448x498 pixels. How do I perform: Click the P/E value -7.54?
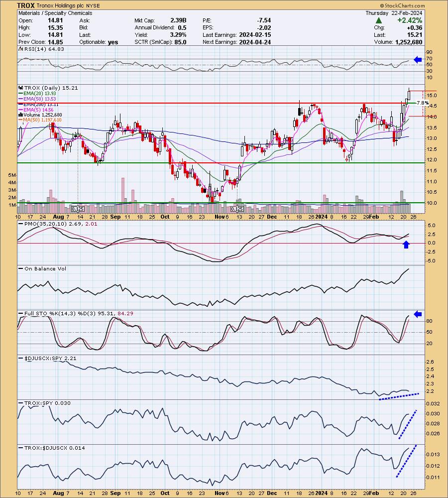pyautogui.click(x=264, y=20)
